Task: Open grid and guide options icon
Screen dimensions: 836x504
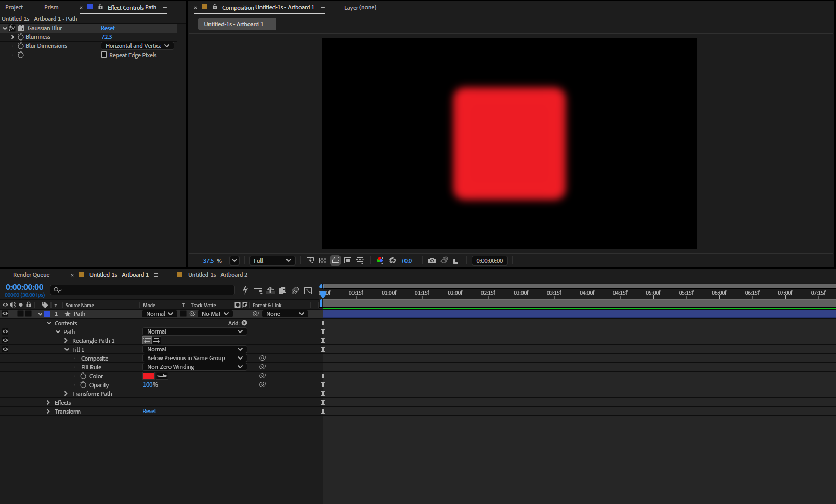Action: (x=360, y=260)
